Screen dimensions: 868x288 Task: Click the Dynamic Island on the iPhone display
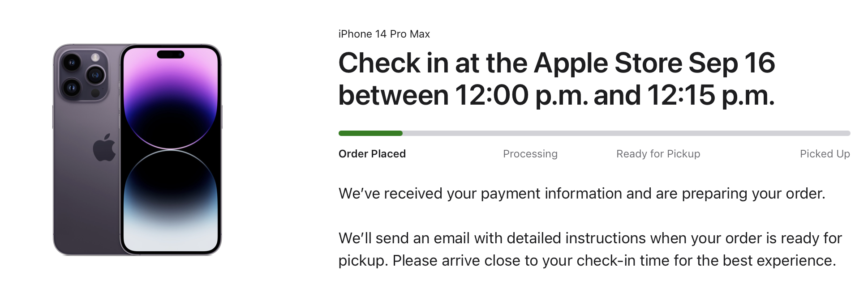click(171, 55)
